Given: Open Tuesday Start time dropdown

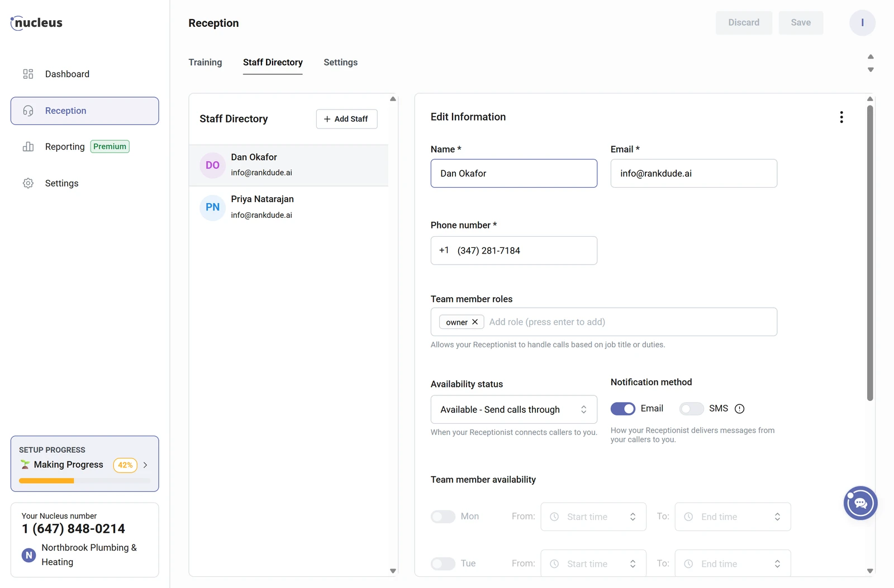Looking at the screenshot, I should click(x=593, y=563).
